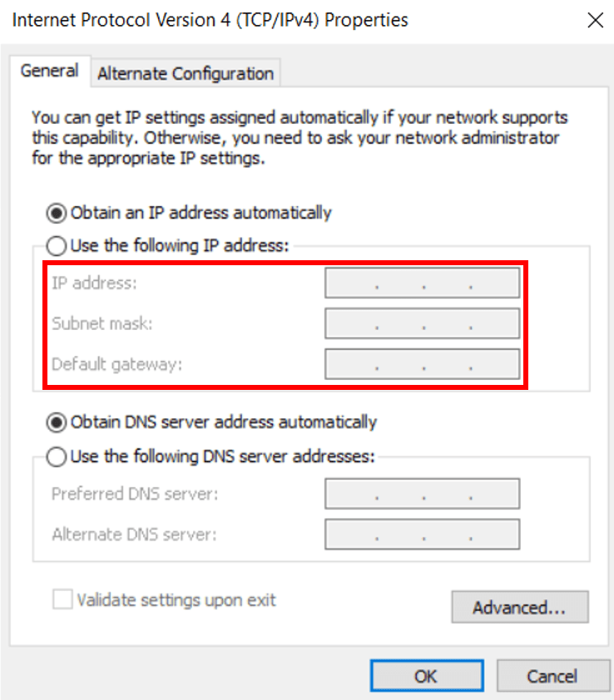
Task: Select Obtain an IP address automatically
Action: (x=57, y=213)
